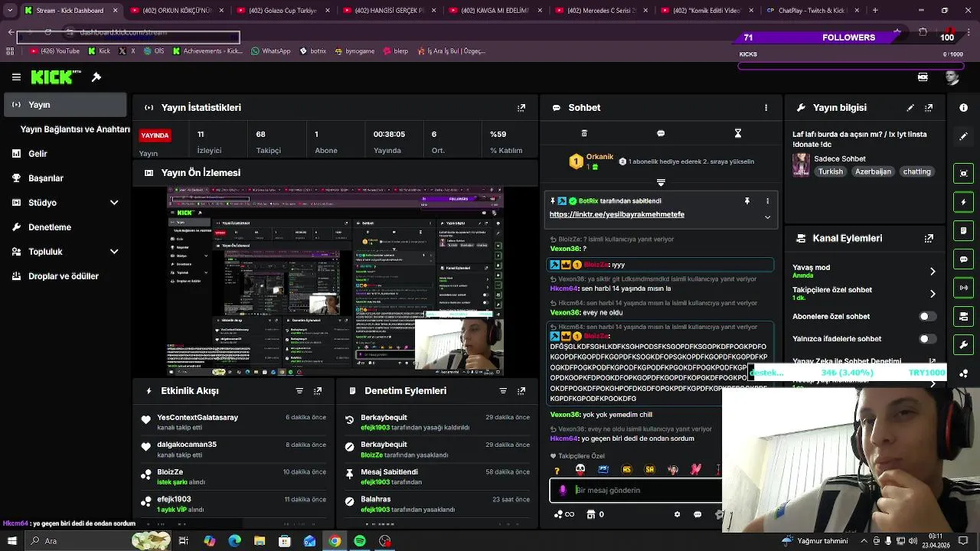Click the trash icon in Sohbet toolbar
The width and height of the screenshot is (980, 551).
(584, 133)
